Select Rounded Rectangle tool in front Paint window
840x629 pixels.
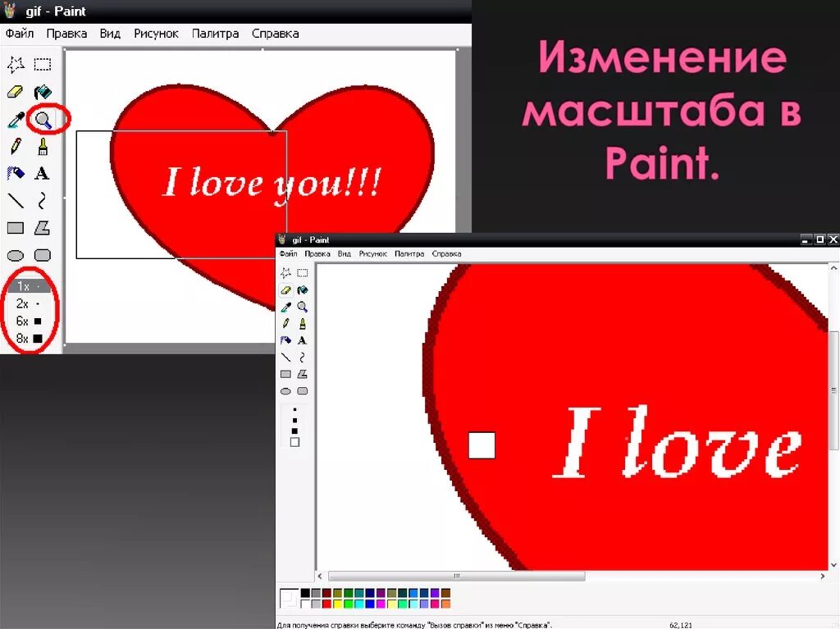point(303,391)
